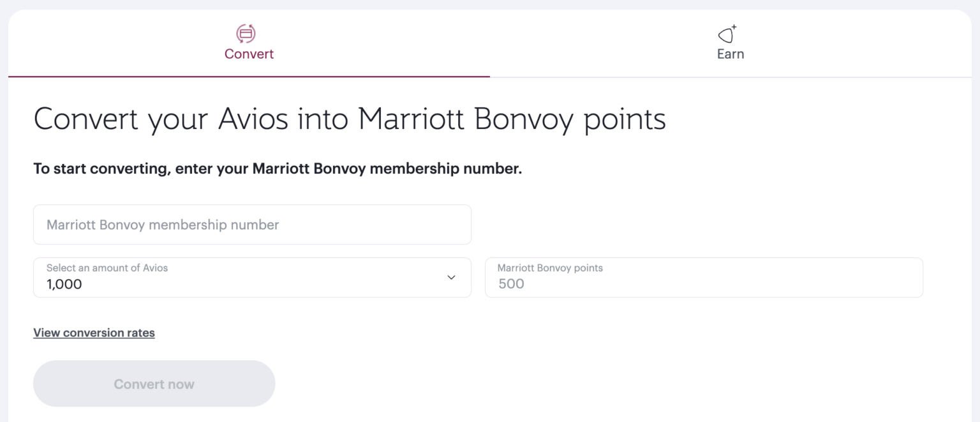Click the Avios amount value showing 1,000
Image resolution: width=980 pixels, height=422 pixels.
(64, 283)
